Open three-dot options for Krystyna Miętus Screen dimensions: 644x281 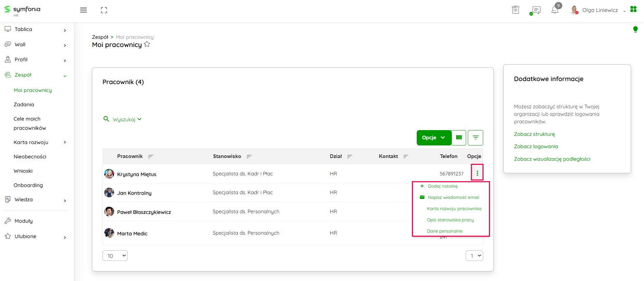(477, 173)
